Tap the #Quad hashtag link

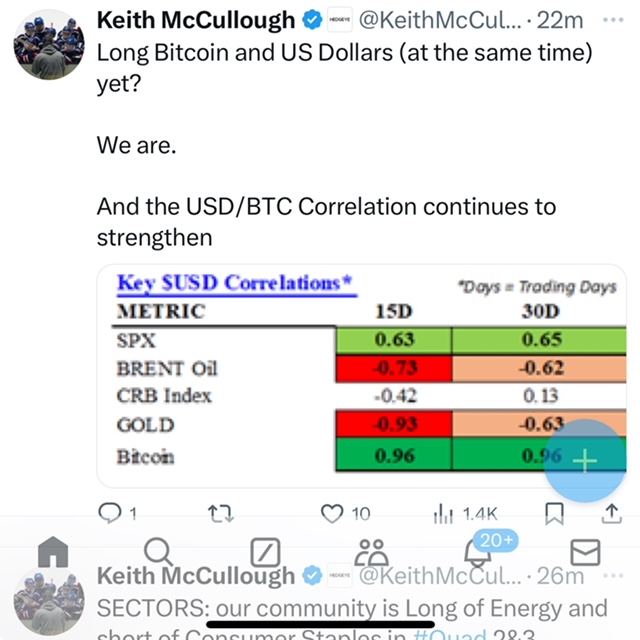pos(462,635)
